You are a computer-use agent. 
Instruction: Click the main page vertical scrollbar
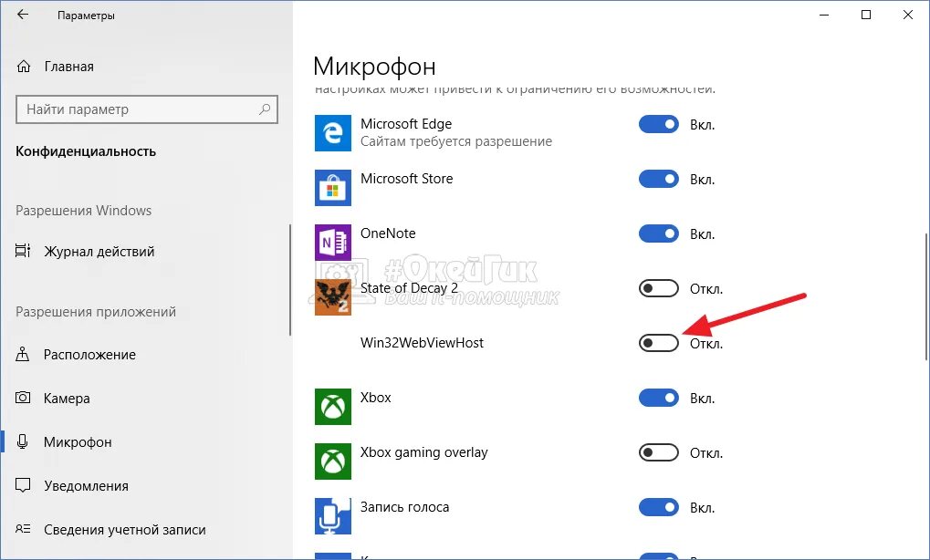(925, 296)
